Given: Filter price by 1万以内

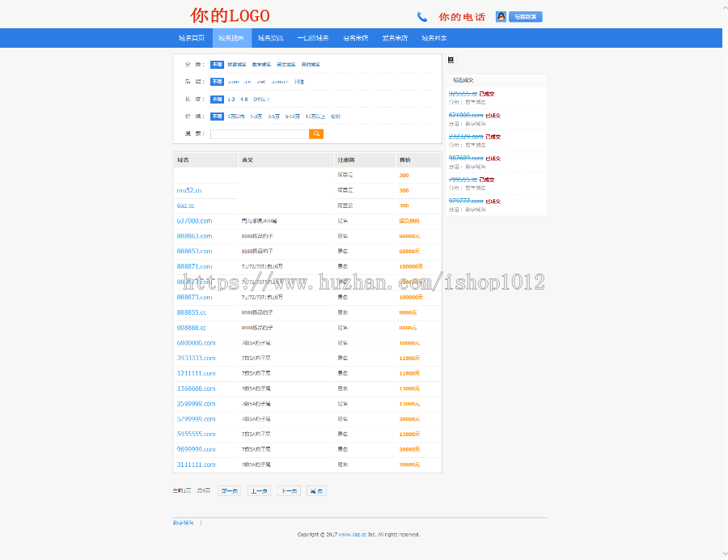Looking at the screenshot, I should (x=236, y=117).
